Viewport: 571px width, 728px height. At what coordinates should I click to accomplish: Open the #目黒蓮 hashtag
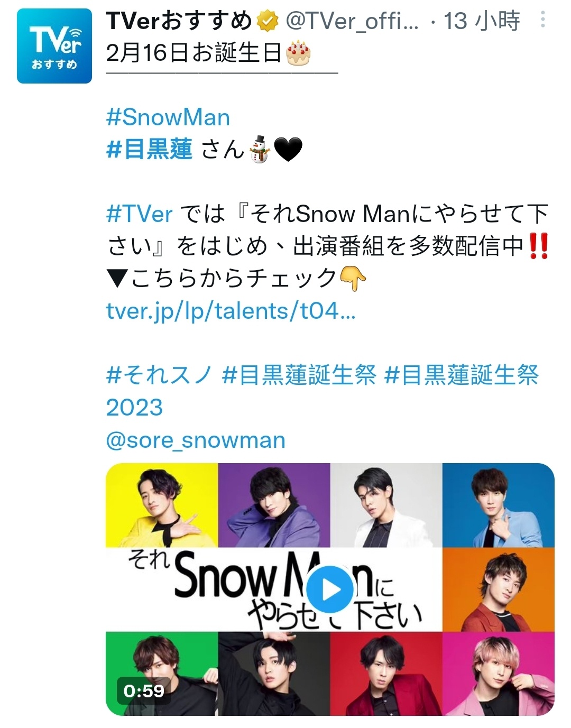(150, 150)
